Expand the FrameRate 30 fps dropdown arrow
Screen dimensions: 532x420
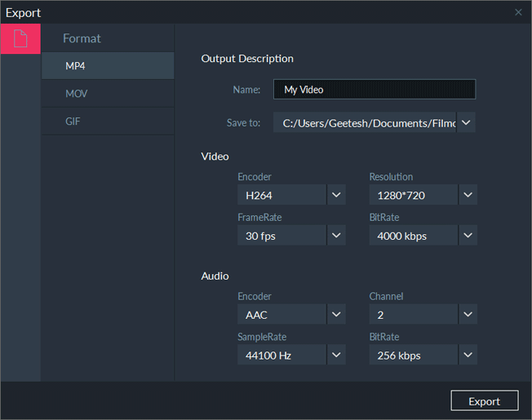336,235
